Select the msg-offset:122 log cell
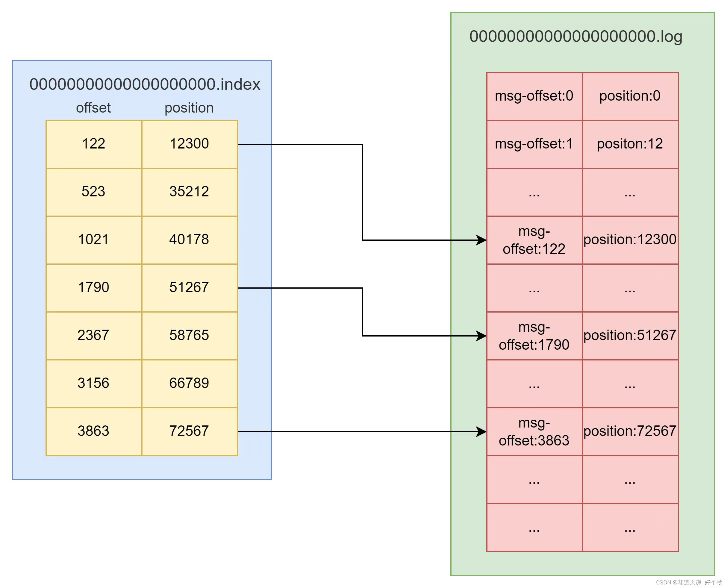The height and width of the screenshot is (588, 727). point(534,240)
